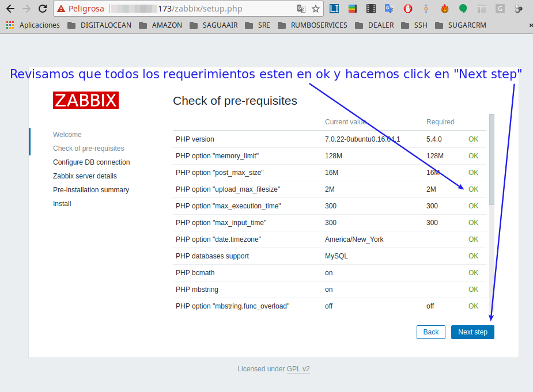Click PHP option "max_execution_time" row label
The height and width of the screenshot is (392, 533).
(228, 206)
